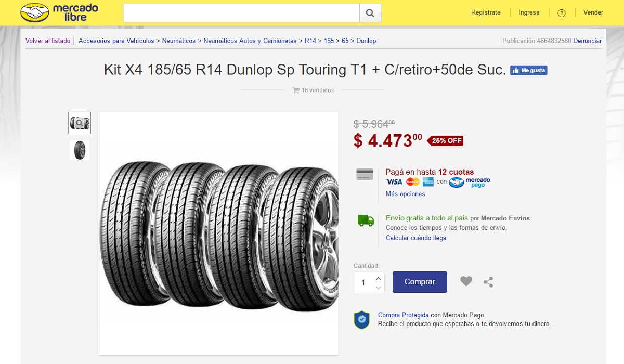Click the green shipping truck icon
The height and width of the screenshot is (364, 624).
366,220
